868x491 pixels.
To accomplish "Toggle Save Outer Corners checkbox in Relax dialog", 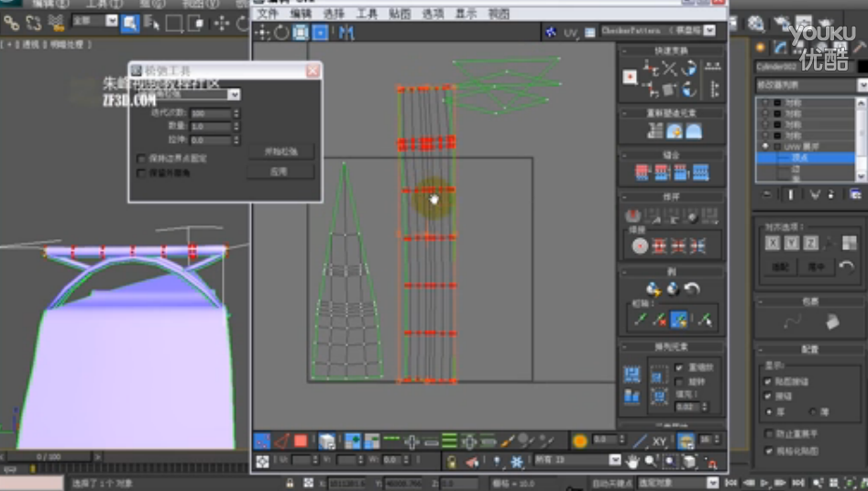I will (140, 173).
